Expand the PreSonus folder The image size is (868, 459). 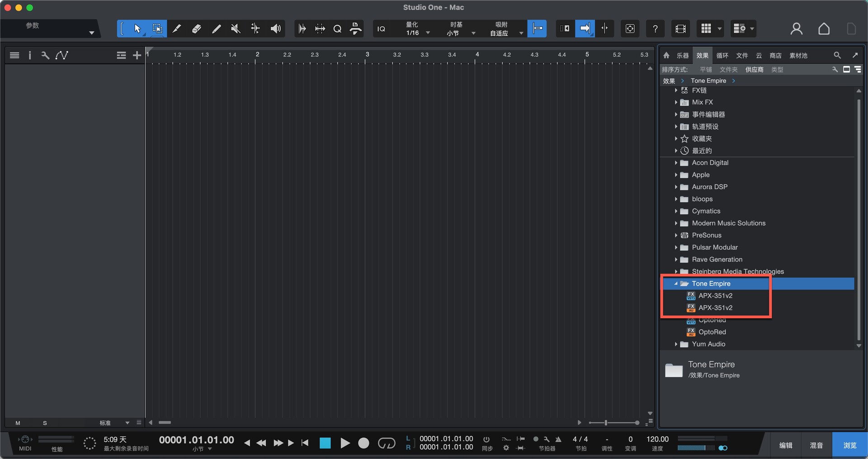(676, 235)
